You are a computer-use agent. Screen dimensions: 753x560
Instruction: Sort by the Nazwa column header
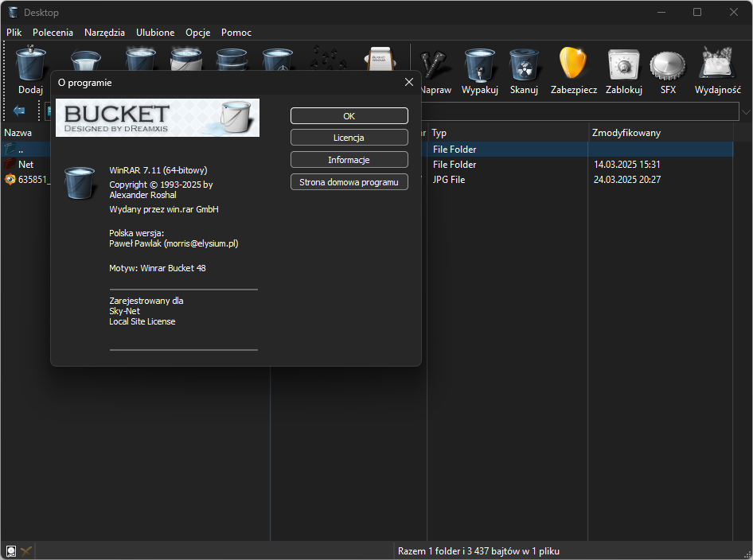pos(18,133)
